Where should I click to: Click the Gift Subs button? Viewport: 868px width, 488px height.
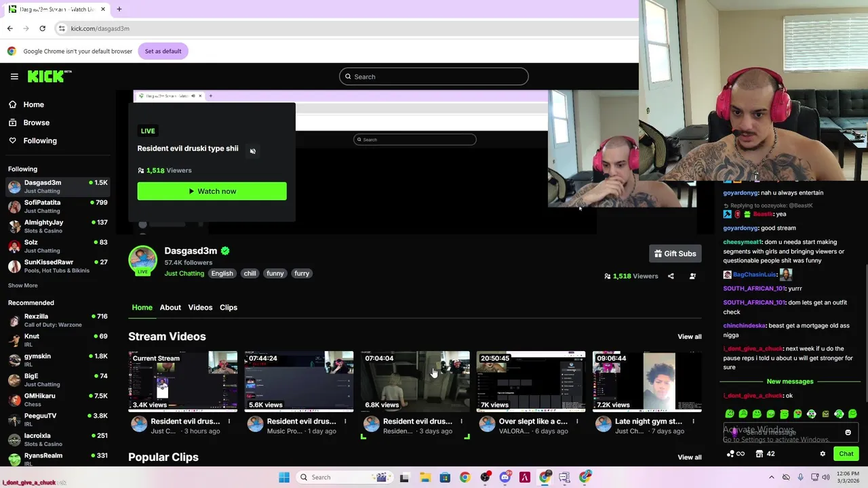pos(675,253)
